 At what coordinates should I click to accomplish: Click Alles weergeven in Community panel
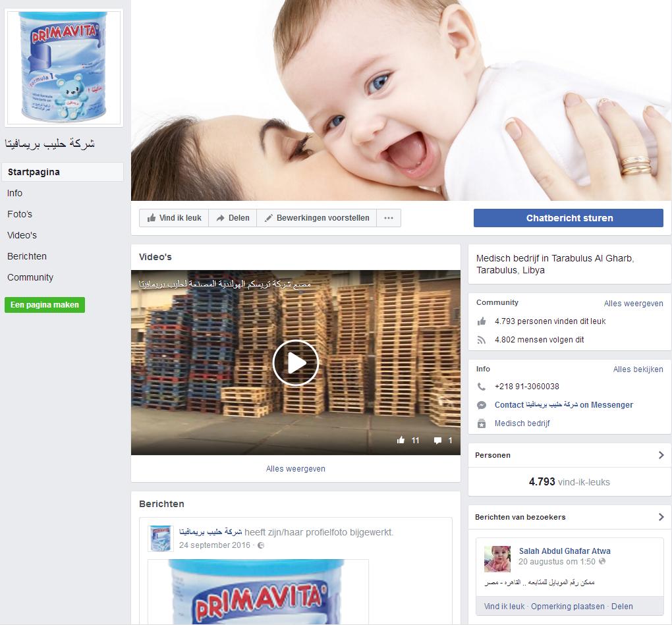click(633, 304)
